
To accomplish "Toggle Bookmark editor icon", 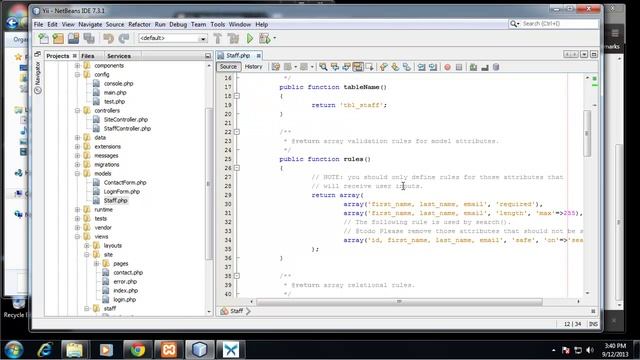I will point(407,67).
